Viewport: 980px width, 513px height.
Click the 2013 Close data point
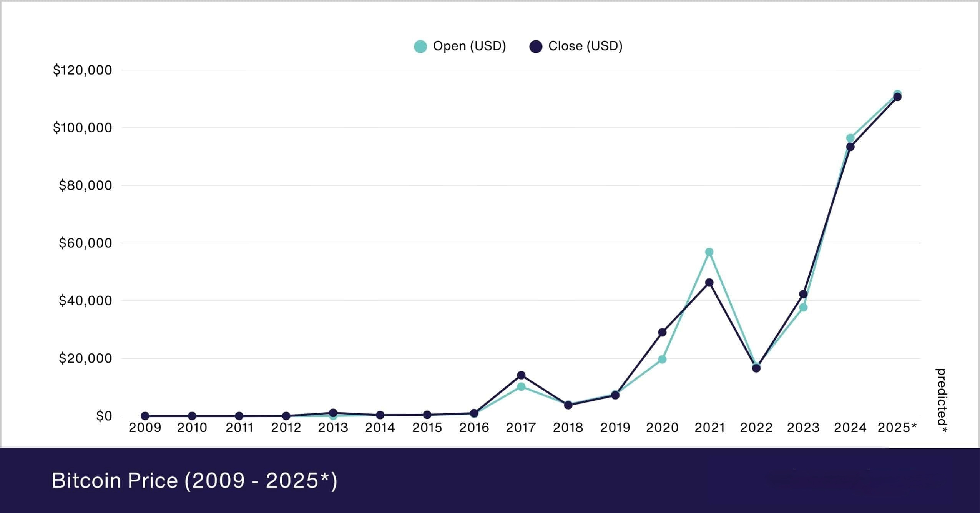pos(333,413)
